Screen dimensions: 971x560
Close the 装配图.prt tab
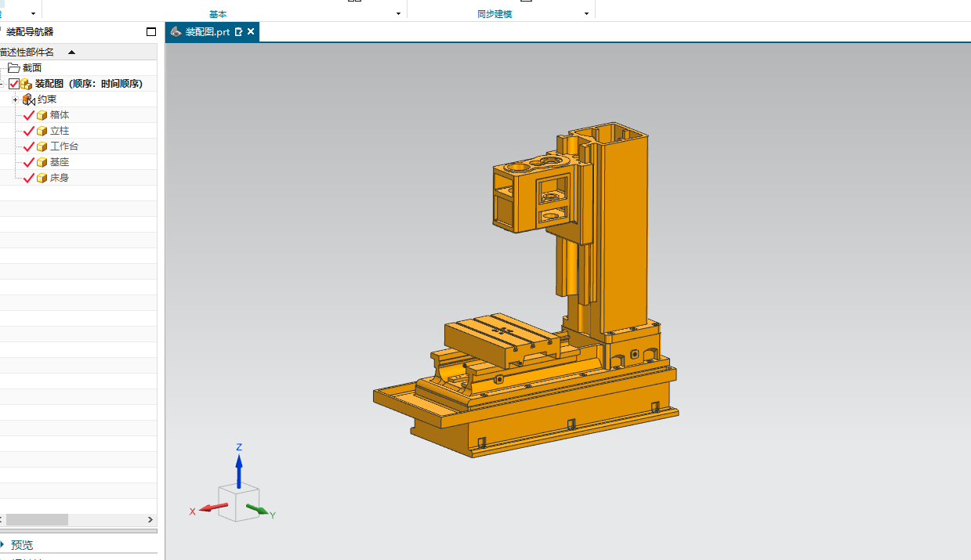251,32
